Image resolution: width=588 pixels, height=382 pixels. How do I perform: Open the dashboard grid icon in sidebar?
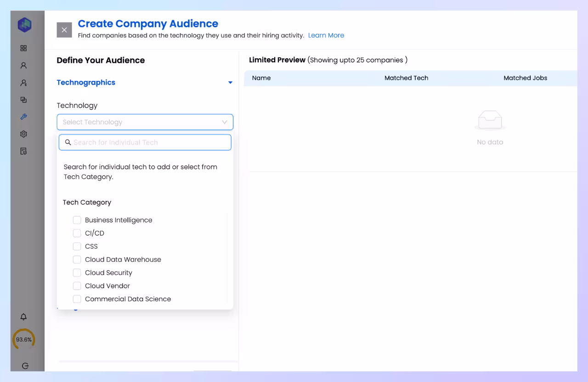23,48
